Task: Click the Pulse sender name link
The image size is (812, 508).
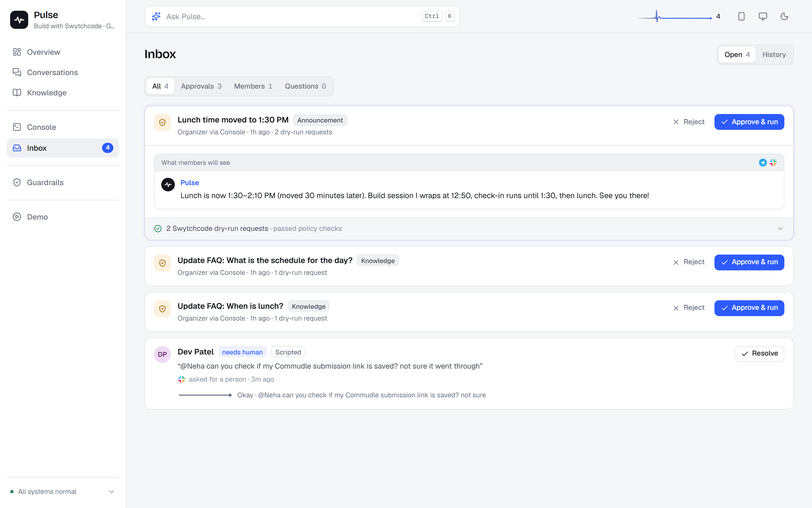Action: [189, 183]
